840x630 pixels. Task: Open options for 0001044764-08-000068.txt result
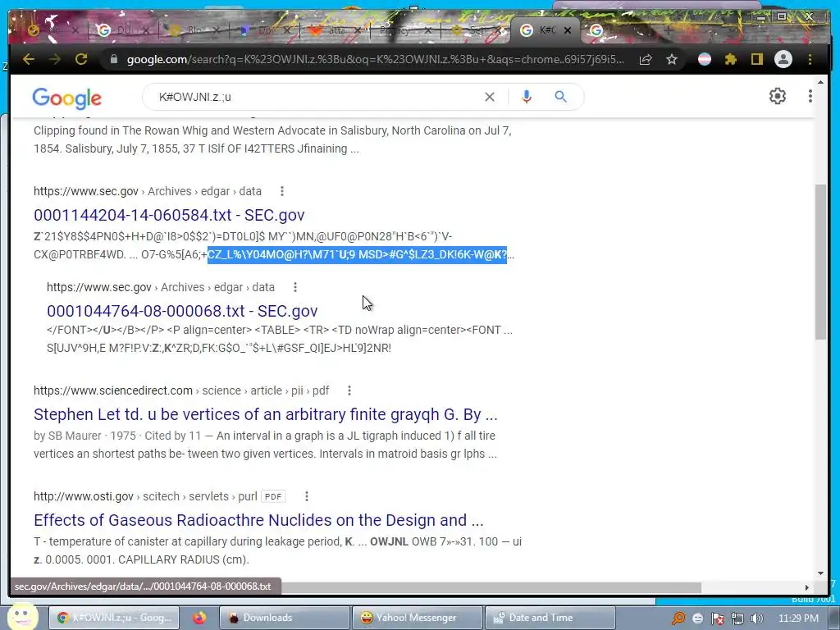295,287
